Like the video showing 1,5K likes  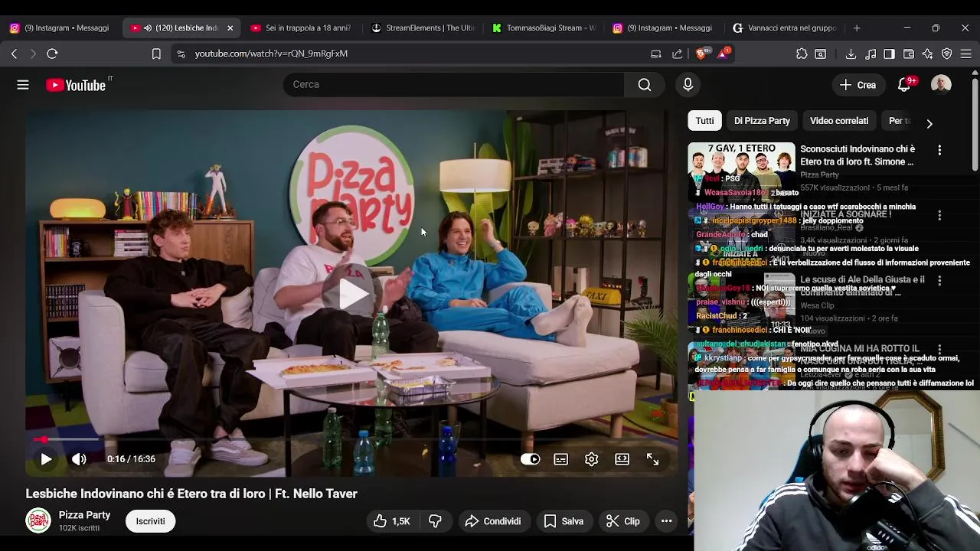coord(392,521)
